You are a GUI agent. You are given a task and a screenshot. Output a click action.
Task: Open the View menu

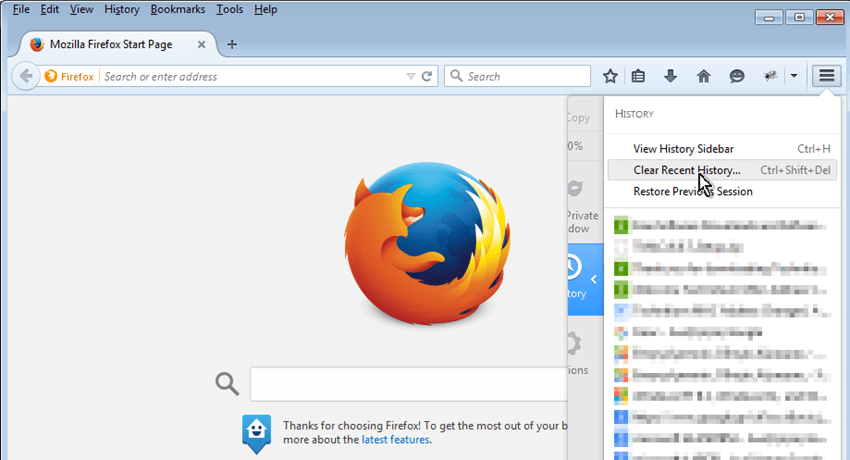coord(81,9)
